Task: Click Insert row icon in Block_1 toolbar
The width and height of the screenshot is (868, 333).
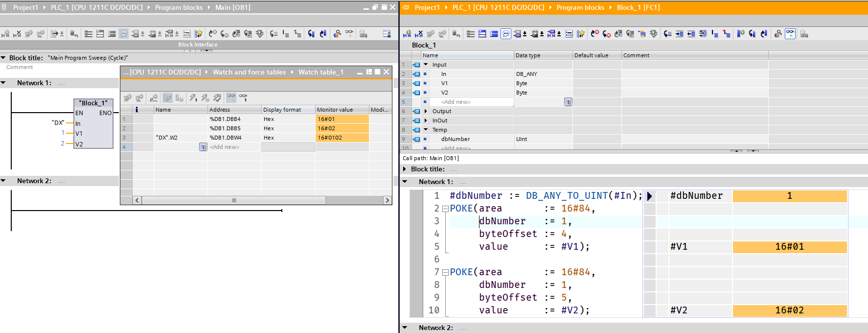Action: tap(407, 34)
